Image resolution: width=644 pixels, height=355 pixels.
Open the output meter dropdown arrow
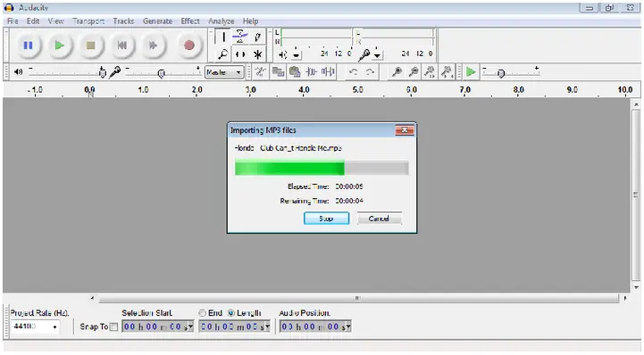pos(297,54)
